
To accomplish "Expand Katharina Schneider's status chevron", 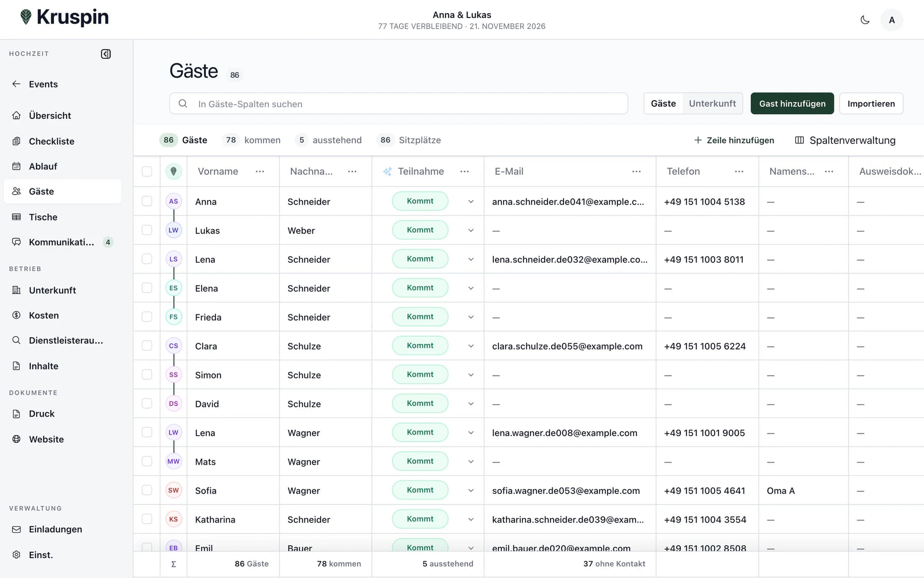I will 471,519.
